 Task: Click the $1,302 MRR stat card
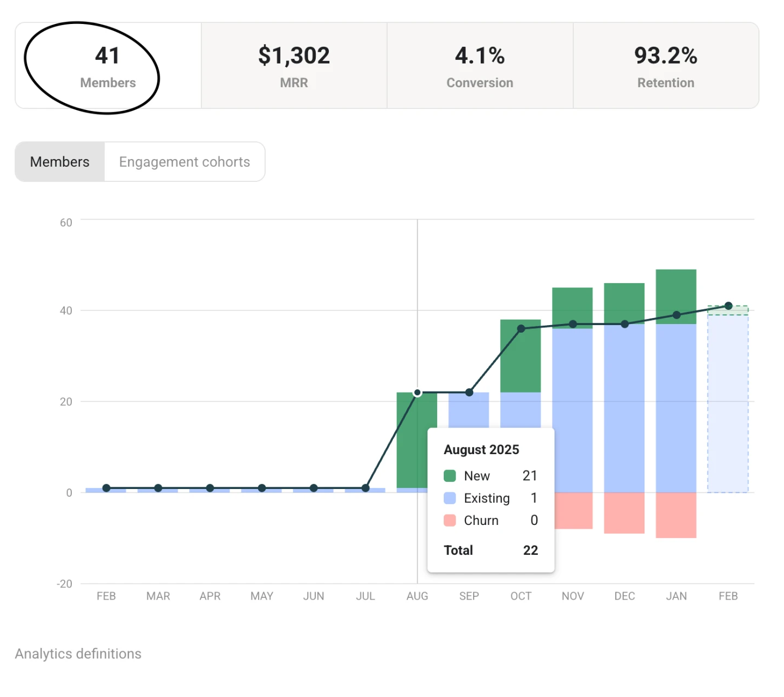pyautogui.click(x=294, y=66)
